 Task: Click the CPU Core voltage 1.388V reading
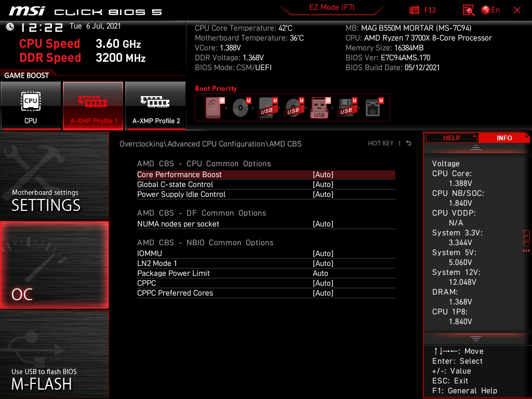point(460,183)
